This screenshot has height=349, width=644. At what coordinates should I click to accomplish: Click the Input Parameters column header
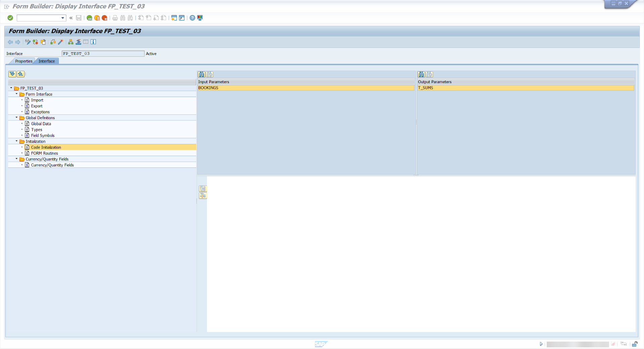click(306, 82)
